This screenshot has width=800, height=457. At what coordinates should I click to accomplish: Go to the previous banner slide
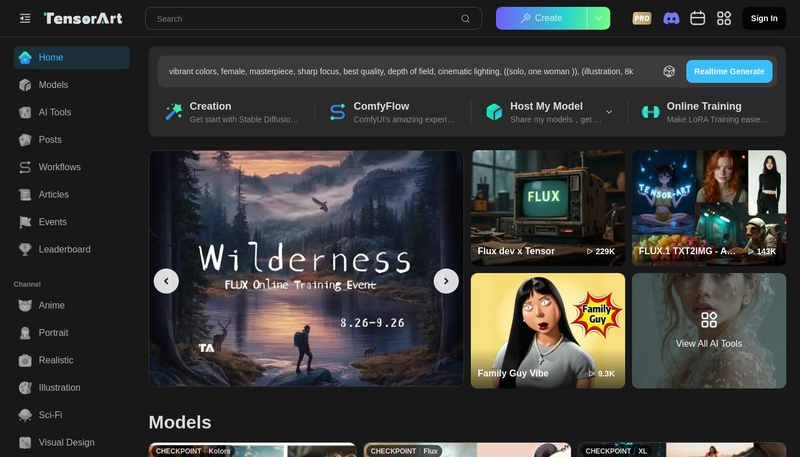tap(166, 281)
